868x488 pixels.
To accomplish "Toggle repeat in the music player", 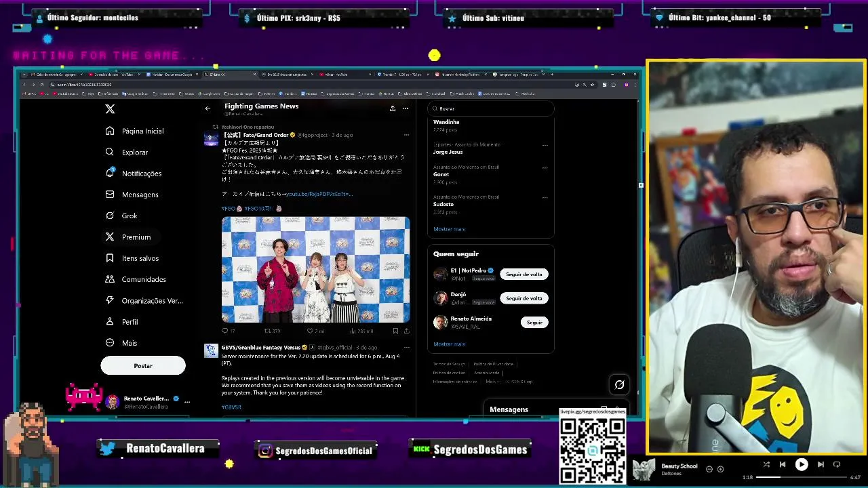I will pyautogui.click(x=837, y=464).
